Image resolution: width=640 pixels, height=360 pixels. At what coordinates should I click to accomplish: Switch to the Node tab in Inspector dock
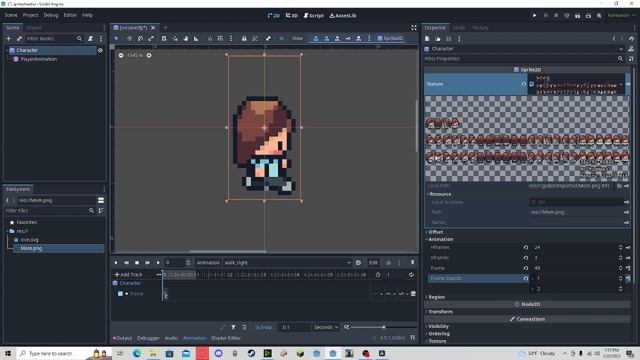pos(459,28)
